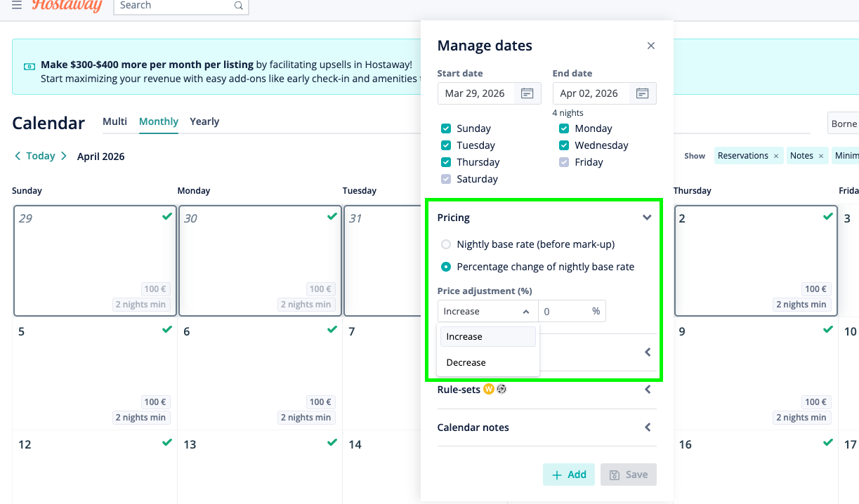Image resolution: width=859 pixels, height=504 pixels.
Task: Switch to the Yearly calendar tab
Action: pyautogui.click(x=204, y=121)
